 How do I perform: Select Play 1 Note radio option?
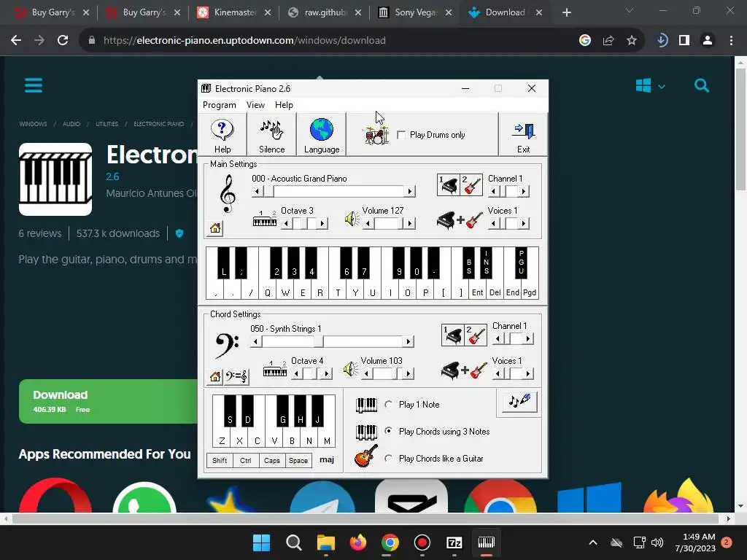coord(389,404)
